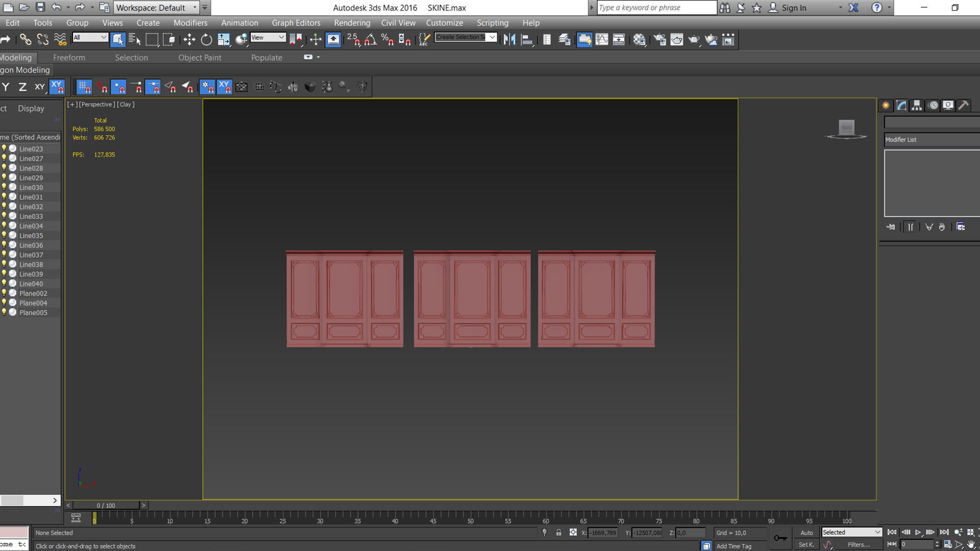This screenshot has width=980, height=551.
Task: Open the Help icon dropdown arrow
Action: [x=889, y=8]
